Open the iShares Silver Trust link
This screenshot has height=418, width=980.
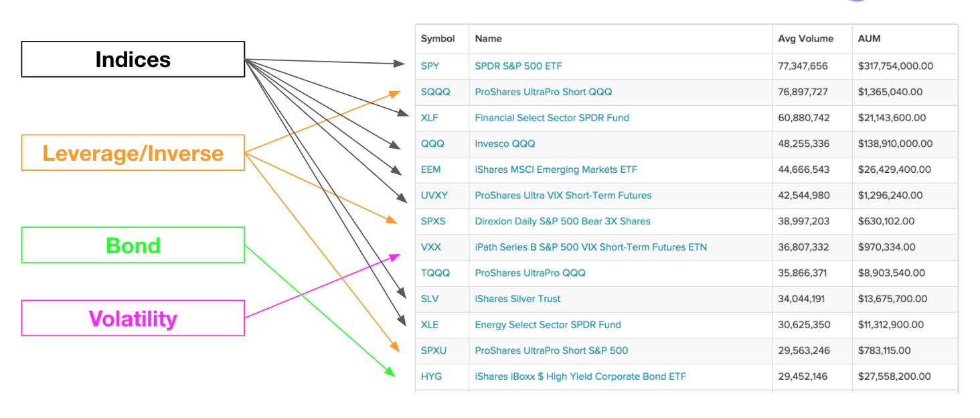coord(518,299)
